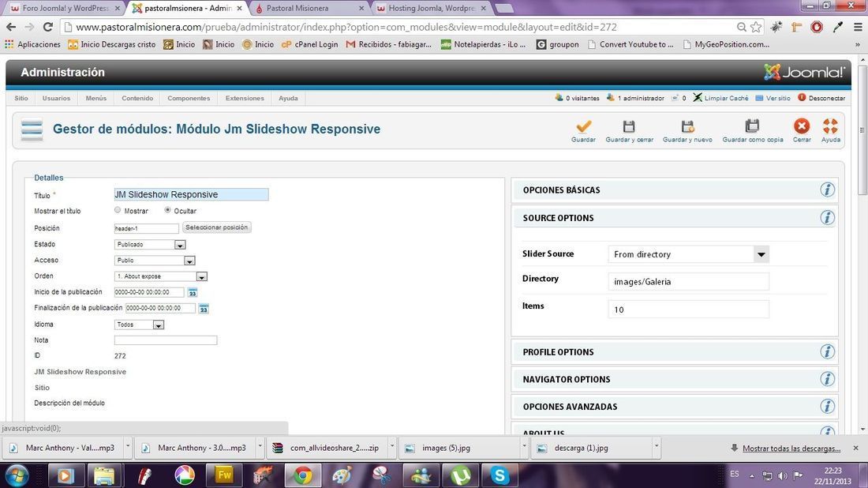
Task: Select Mostrar radio for title
Action: [x=118, y=210]
